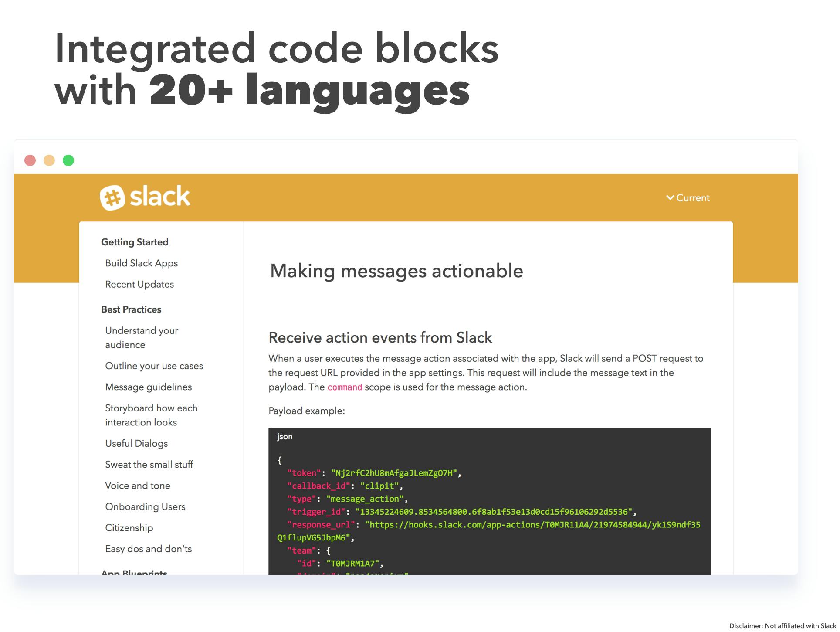
Task: Open the Message guidelines page
Action: pyautogui.click(x=149, y=387)
